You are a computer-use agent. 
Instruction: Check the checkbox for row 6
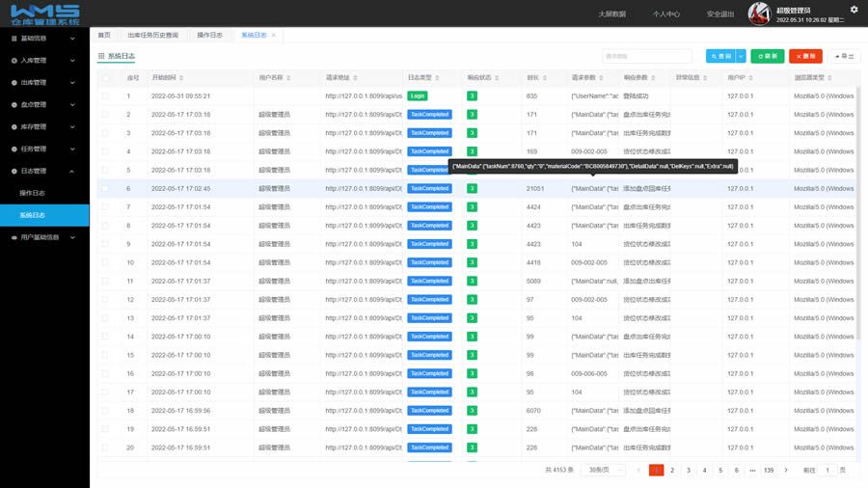(x=105, y=189)
